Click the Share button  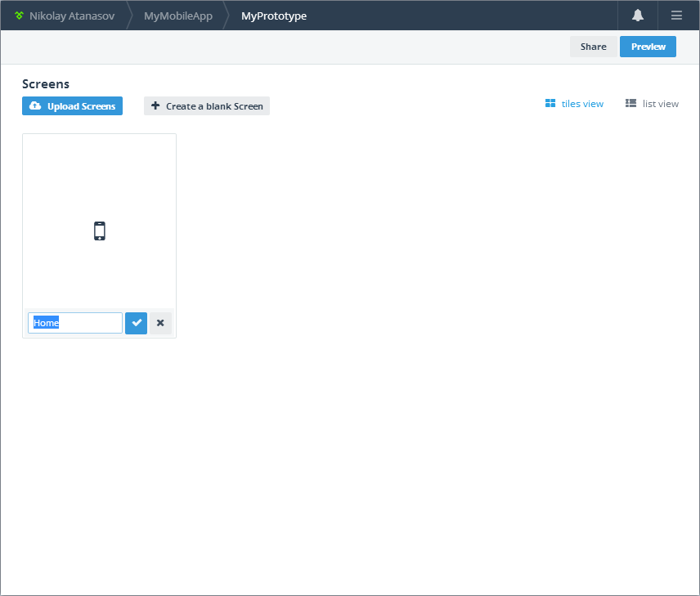(x=594, y=47)
